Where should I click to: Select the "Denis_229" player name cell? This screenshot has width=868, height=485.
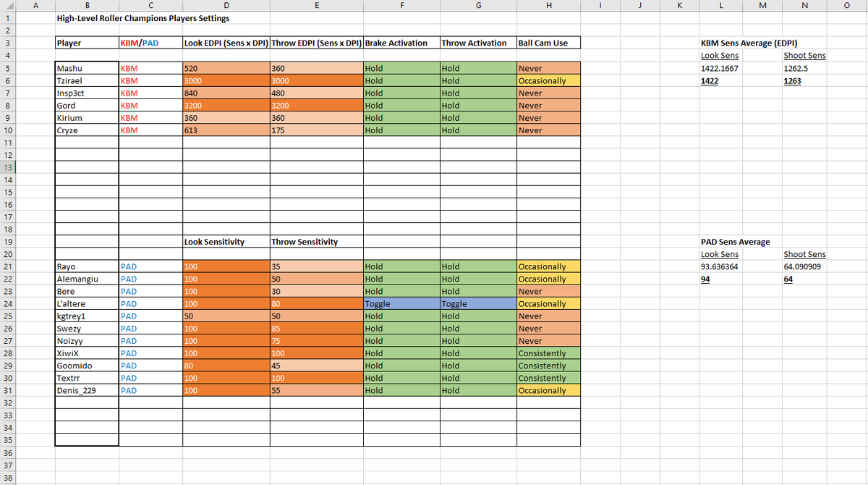86,390
